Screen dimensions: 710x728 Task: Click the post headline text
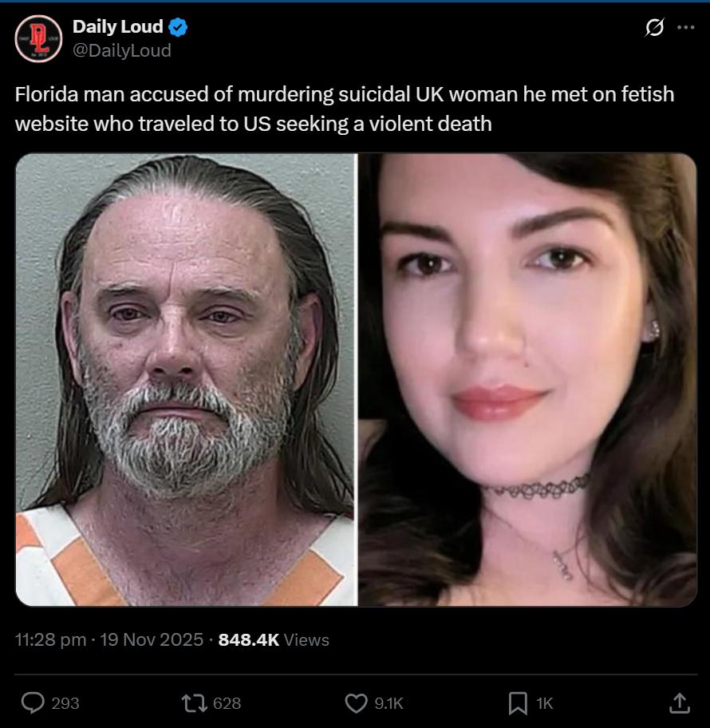pos(345,109)
